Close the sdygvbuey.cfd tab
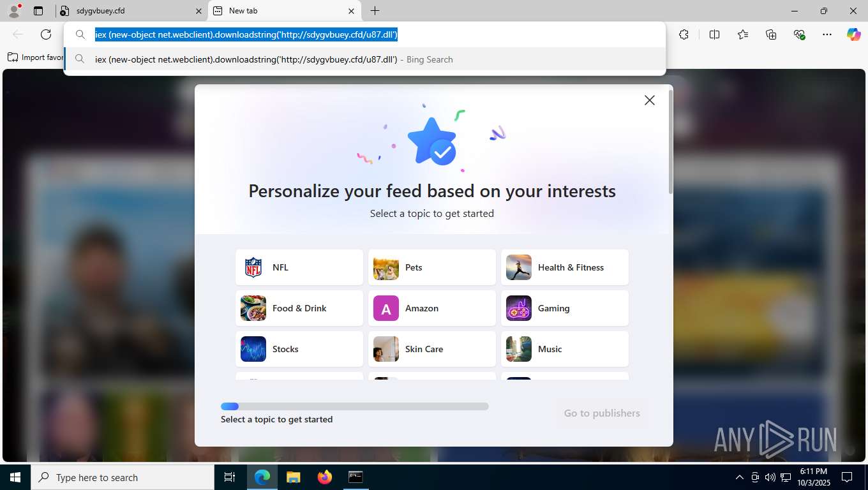 pyautogui.click(x=198, y=11)
